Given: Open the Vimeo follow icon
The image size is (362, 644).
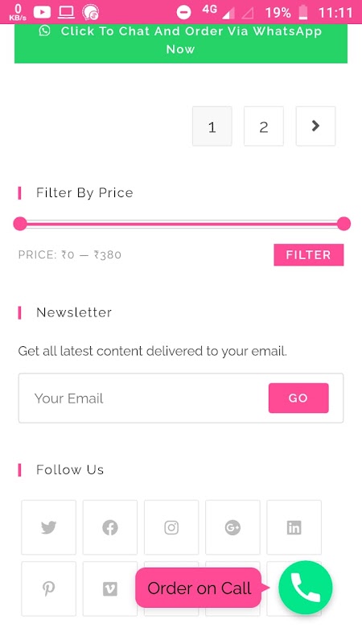Looking at the screenshot, I should (x=110, y=589).
